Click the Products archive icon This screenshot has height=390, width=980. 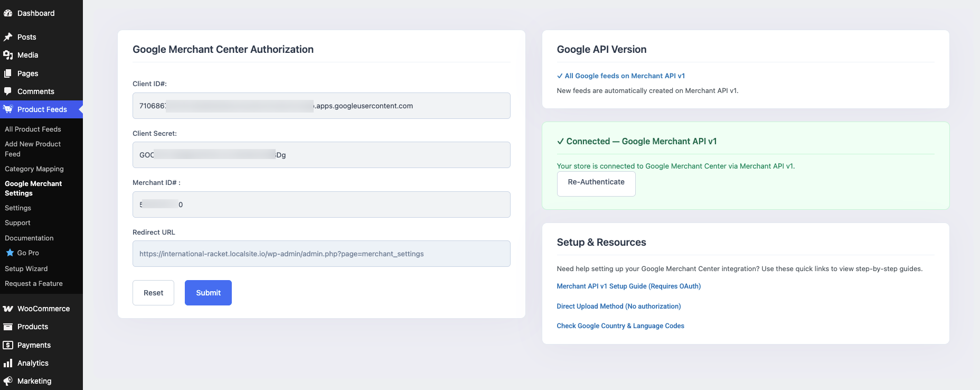[8, 327]
